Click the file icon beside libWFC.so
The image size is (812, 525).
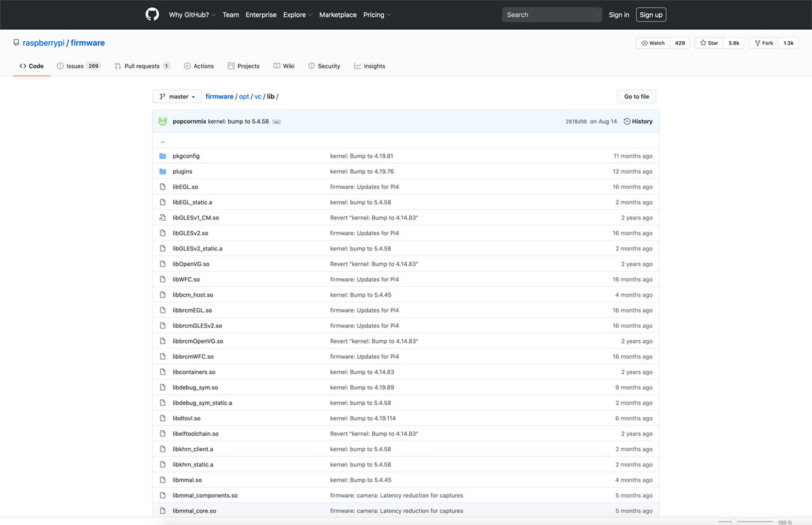click(x=162, y=280)
